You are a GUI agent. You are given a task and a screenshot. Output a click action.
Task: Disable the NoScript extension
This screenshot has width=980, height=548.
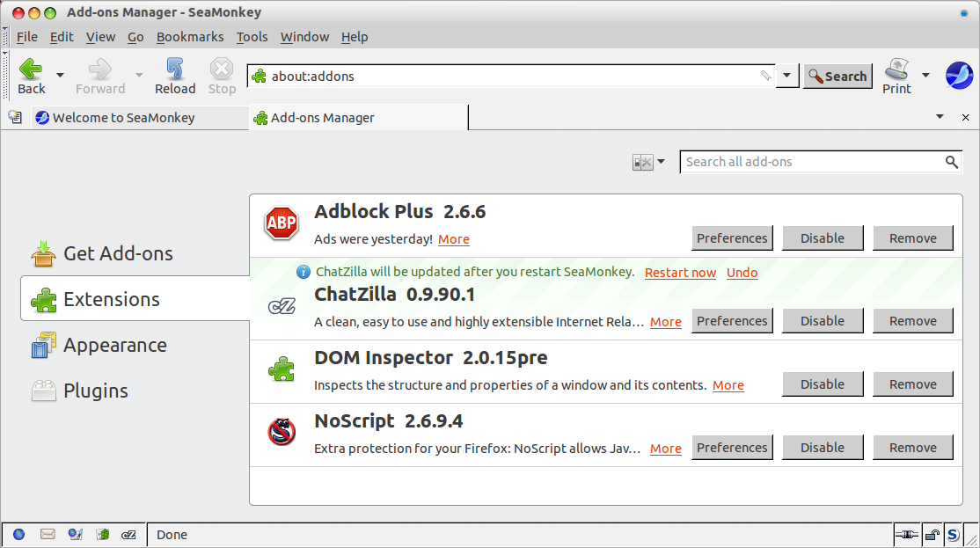click(x=823, y=448)
